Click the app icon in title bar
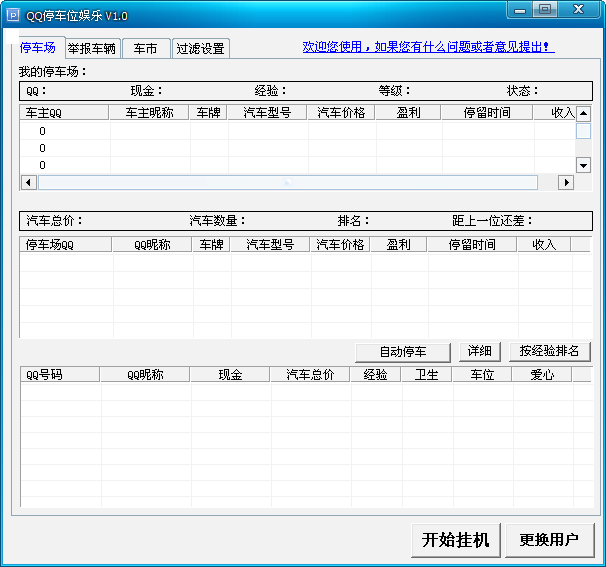 point(13,15)
